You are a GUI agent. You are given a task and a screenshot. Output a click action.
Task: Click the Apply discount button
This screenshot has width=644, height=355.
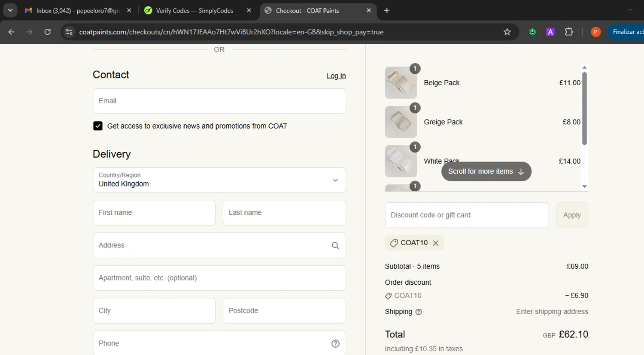coord(572,215)
